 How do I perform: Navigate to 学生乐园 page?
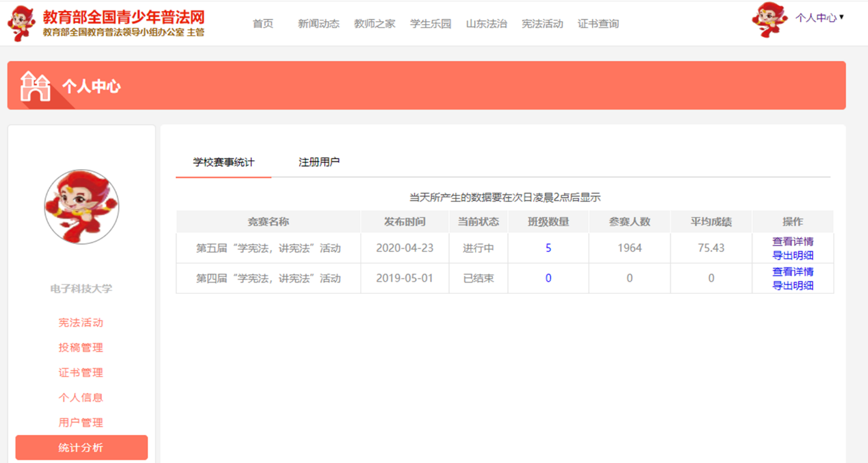click(431, 23)
